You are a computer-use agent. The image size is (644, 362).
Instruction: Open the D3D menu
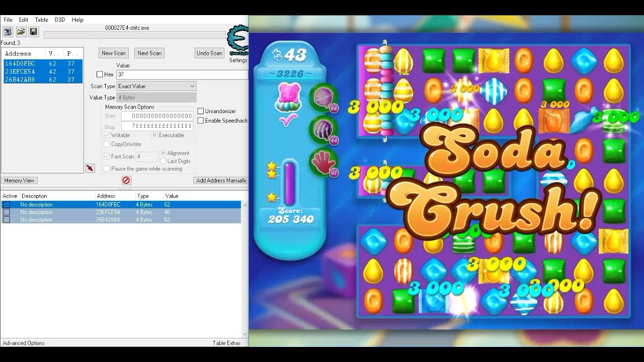[60, 20]
